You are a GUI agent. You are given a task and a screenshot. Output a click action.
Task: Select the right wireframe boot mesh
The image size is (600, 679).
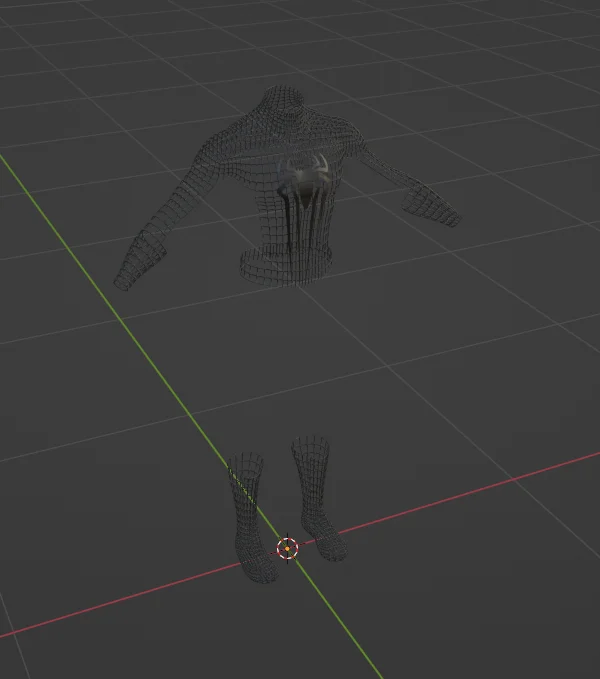coord(319,498)
